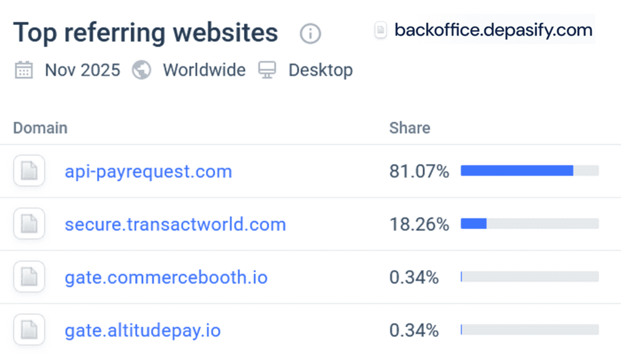Click the globe icon next to Worldwide
Image resolution: width=621 pixels, height=364 pixels.
[142, 70]
